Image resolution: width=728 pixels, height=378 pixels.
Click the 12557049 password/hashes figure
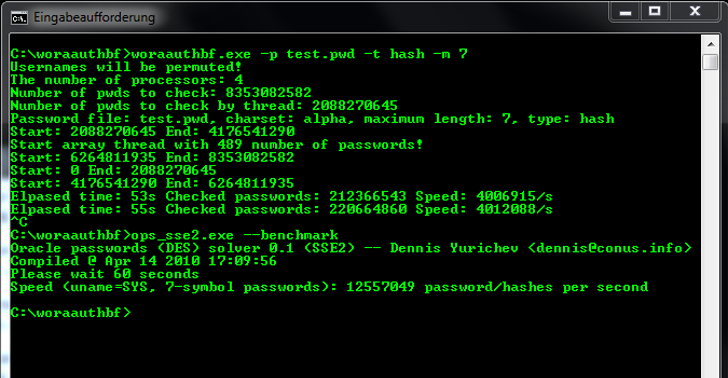[380, 287]
